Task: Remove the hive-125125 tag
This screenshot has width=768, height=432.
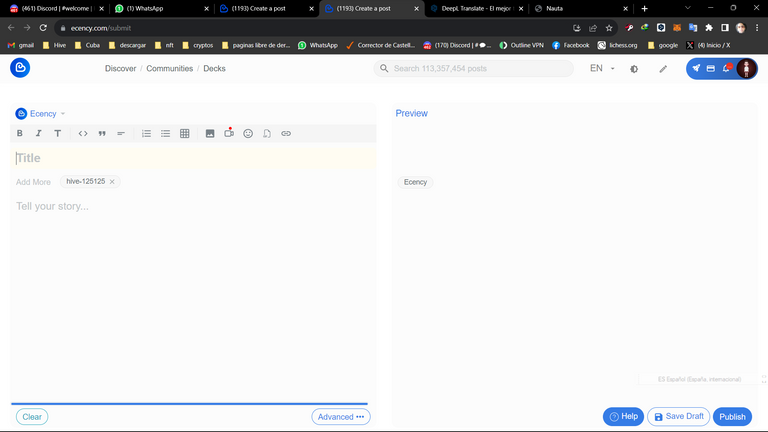Action: pos(112,182)
